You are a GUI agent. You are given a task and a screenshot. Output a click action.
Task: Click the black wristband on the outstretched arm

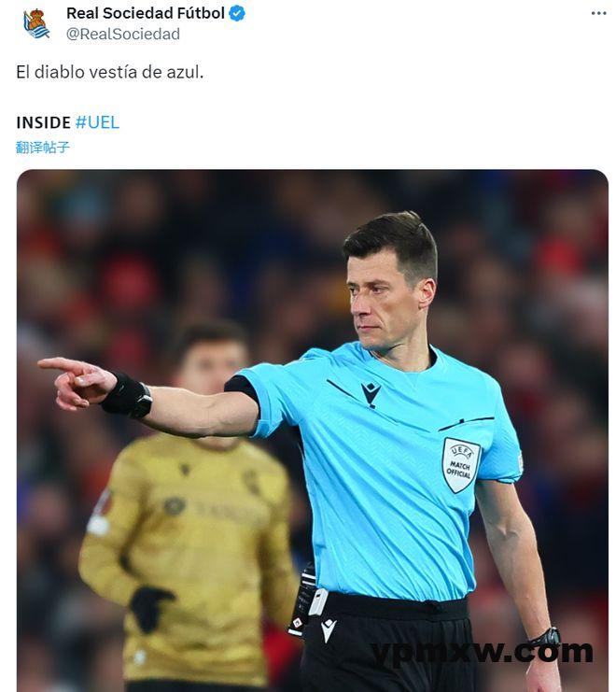(x=127, y=395)
